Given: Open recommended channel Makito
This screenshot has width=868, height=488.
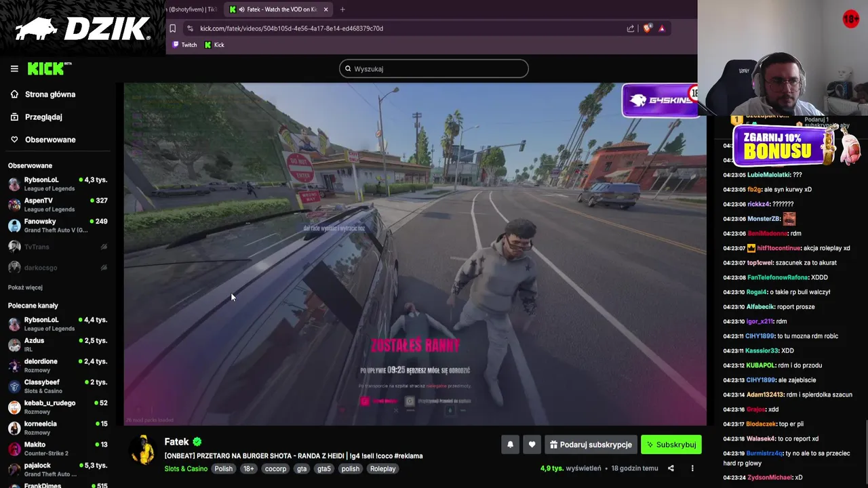Looking at the screenshot, I should (x=58, y=449).
